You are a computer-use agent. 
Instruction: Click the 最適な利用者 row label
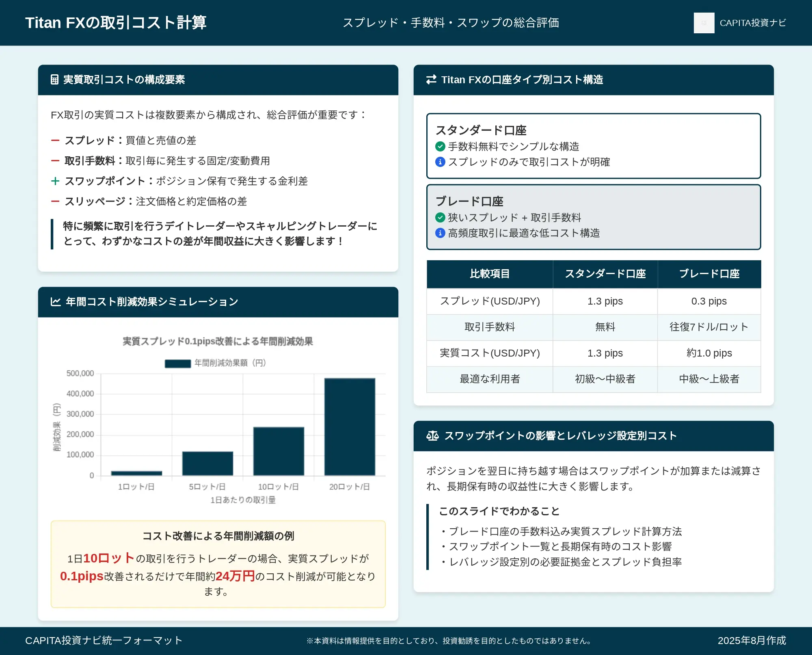click(x=490, y=379)
